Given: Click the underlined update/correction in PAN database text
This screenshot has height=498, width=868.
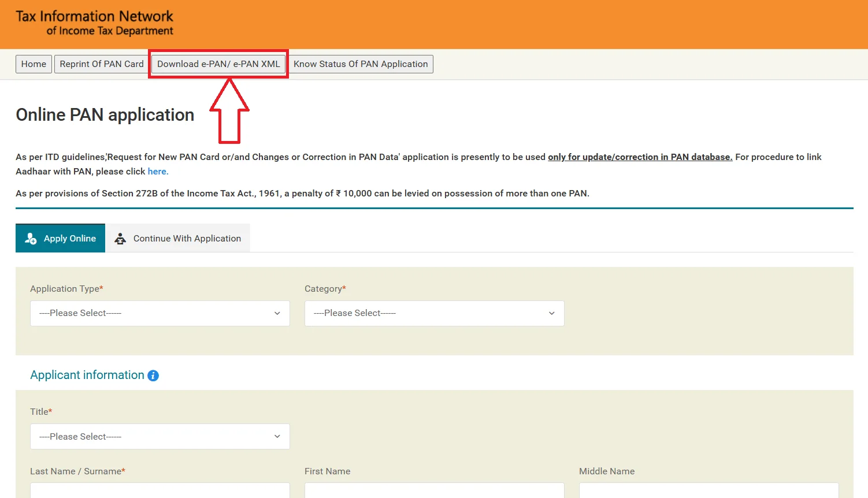Looking at the screenshot, I should click(x=640, y=157).
